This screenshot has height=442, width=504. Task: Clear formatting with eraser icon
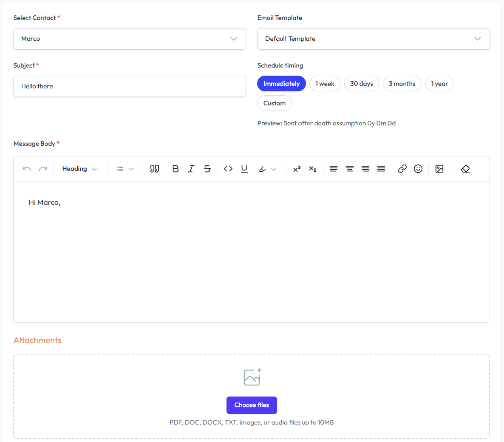465,169
